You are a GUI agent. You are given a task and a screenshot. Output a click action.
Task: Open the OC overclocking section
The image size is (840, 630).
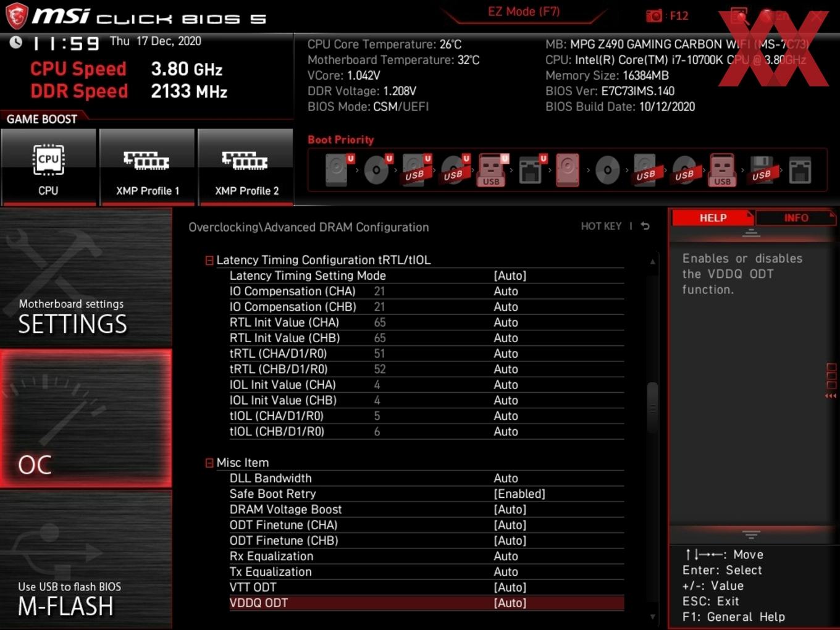coord(86,419)
